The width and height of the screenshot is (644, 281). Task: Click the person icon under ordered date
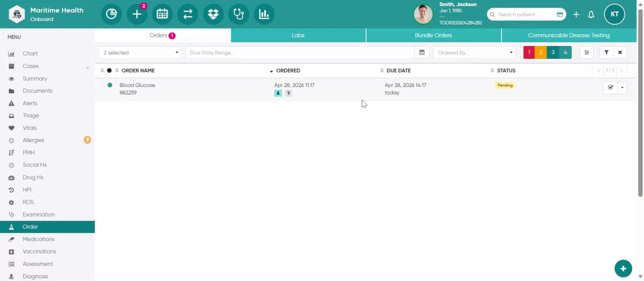click(278, 93)
